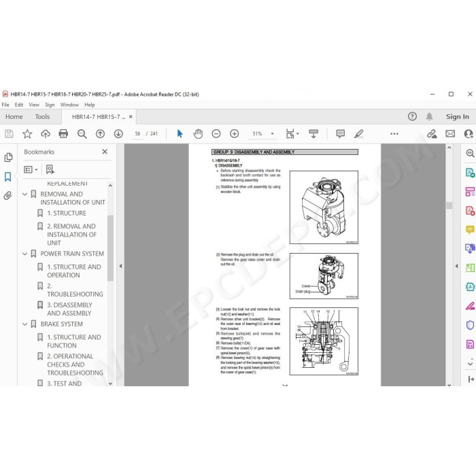Add a comment with note icon

(x=340, y=133)
